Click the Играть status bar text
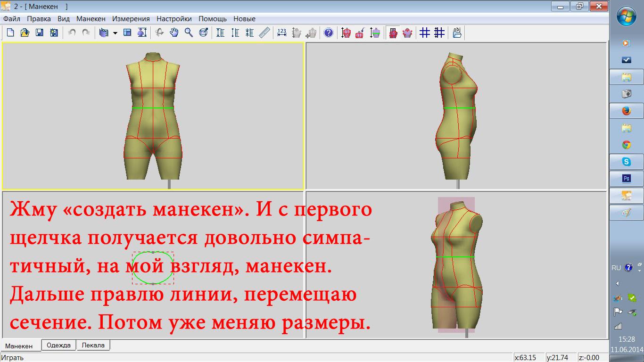Image resolution: width=644 pixels, height=362 pixels. point(13,358)
